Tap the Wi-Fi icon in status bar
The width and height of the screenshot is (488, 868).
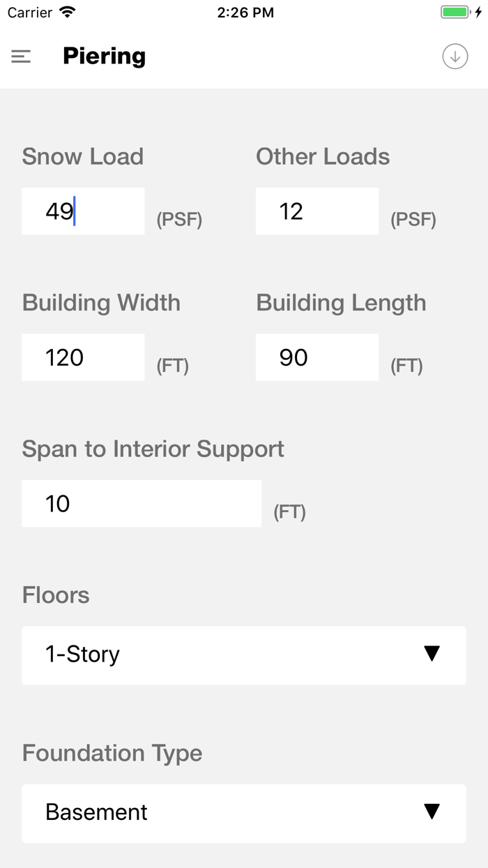coord(67,12)
